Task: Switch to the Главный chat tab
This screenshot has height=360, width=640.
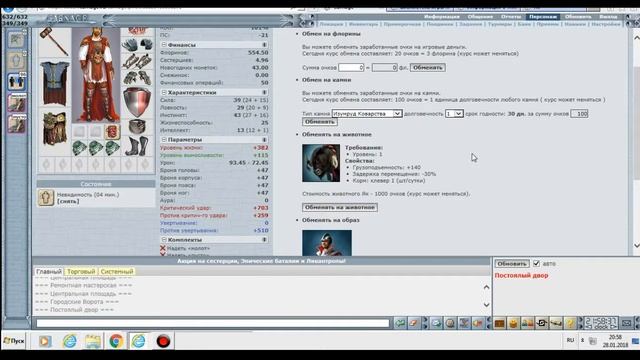Action: point(49,271)
